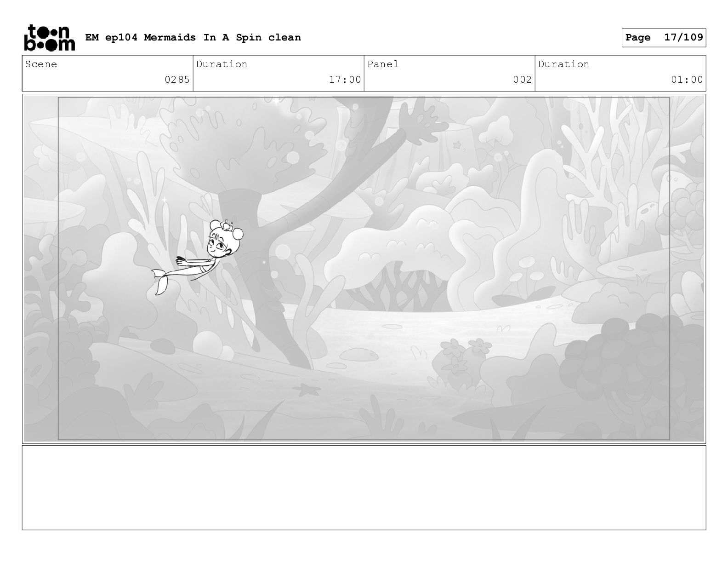Click the empty notes box below the panel

(364, 488)
